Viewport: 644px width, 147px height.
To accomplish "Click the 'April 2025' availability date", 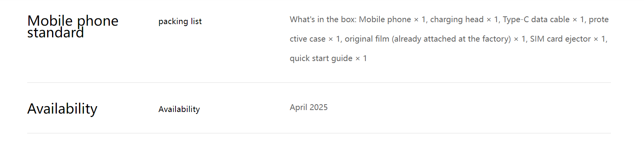I will click(309, 107).
